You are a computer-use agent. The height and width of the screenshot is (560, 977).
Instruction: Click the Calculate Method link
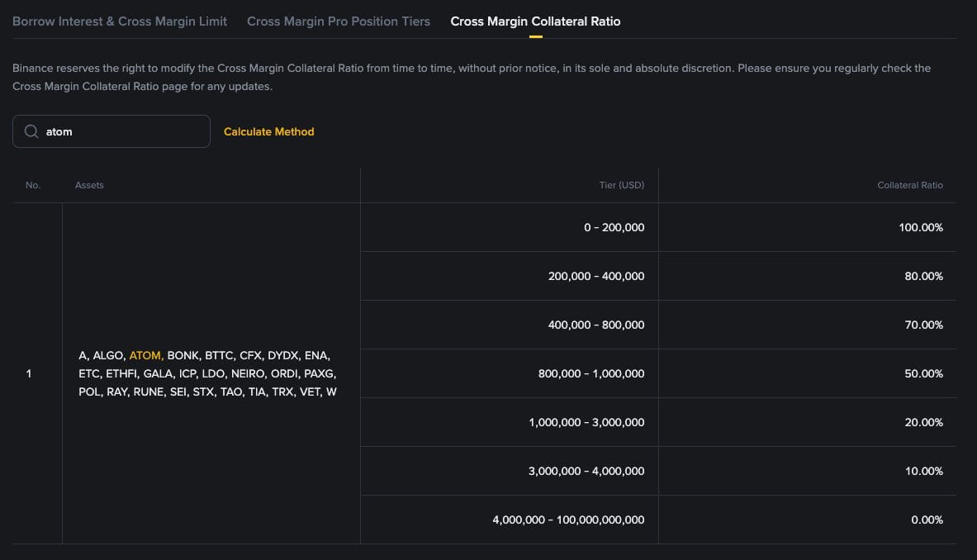click(x=269, y=131)
